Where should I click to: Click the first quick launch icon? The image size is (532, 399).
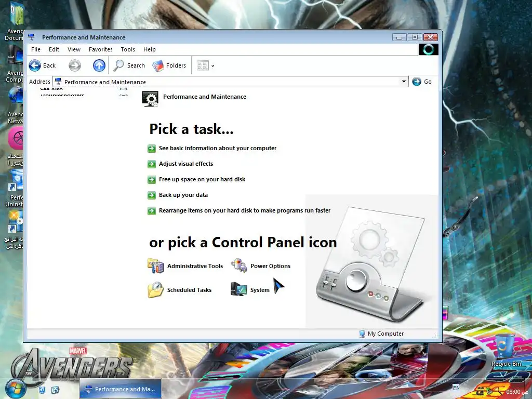[42, 390]
